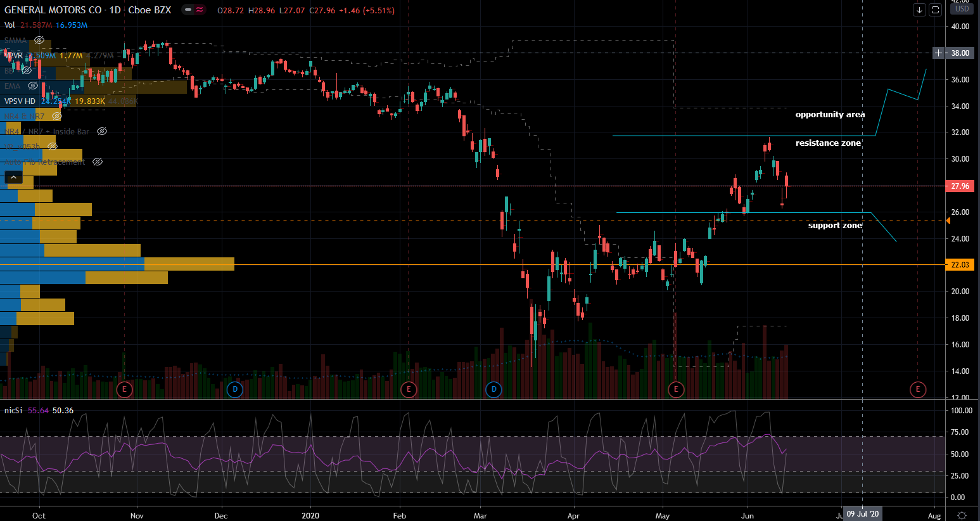The image size is (980, 521).
Task: Click the Feb label on the time axis
Action: [x=399, y=516]
